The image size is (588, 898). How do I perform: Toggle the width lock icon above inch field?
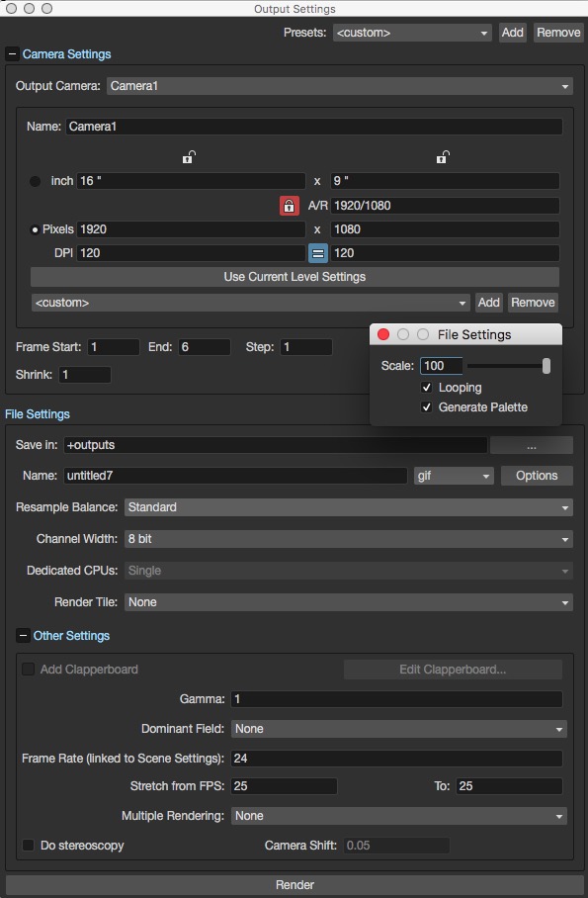pos(189,157)
